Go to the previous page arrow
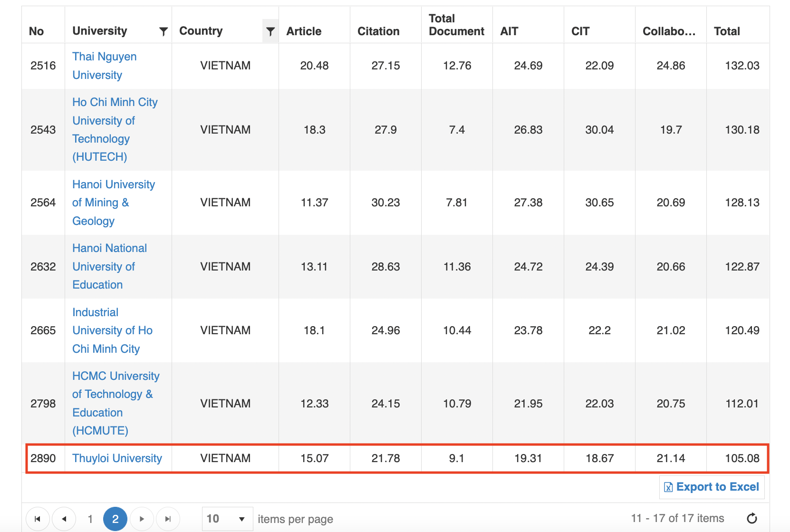The width and height of the screenshot is (790, 532). pos(64,519)
